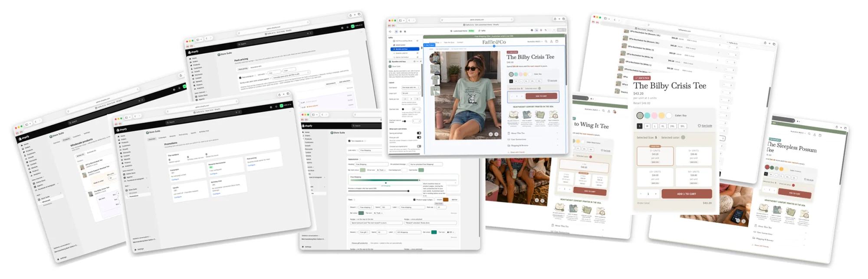Select first product thumbnail in theme preview
This screenshot has height=279, width=868.
point(434,58)
